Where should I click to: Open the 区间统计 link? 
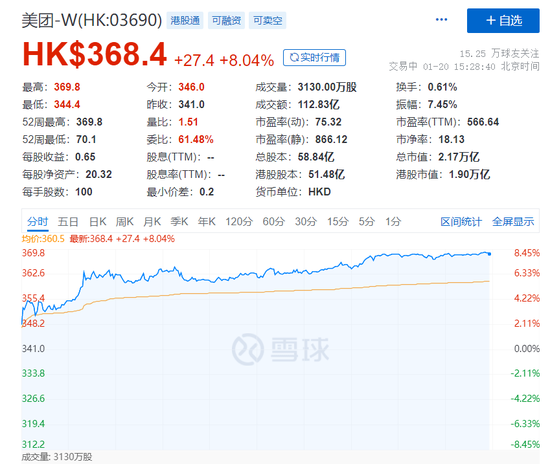tap(461, 222)
